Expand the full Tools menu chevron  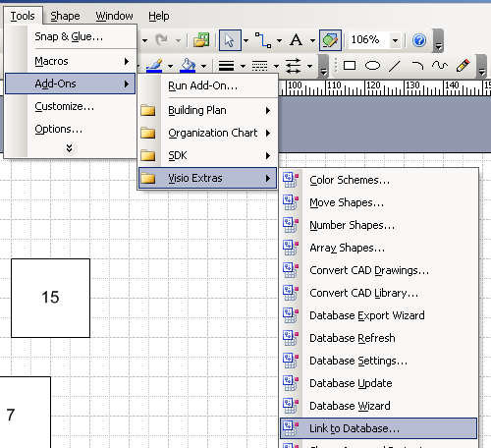pos(69,148)
